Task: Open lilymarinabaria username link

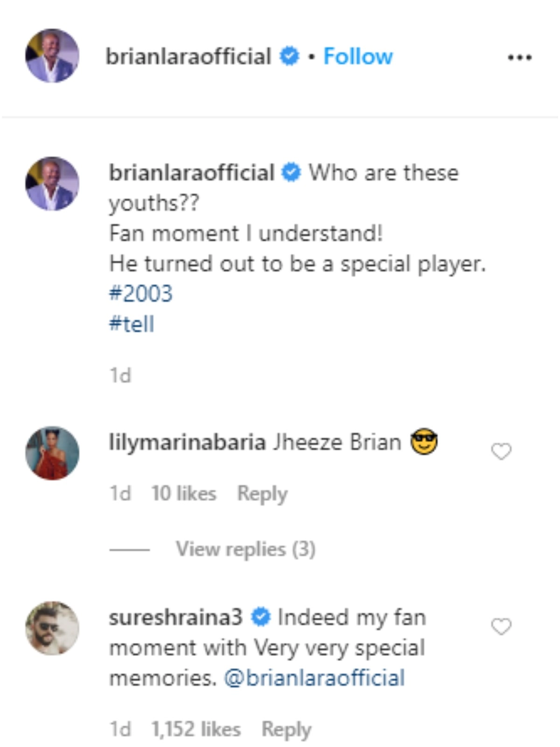Action: pos(187,442)
